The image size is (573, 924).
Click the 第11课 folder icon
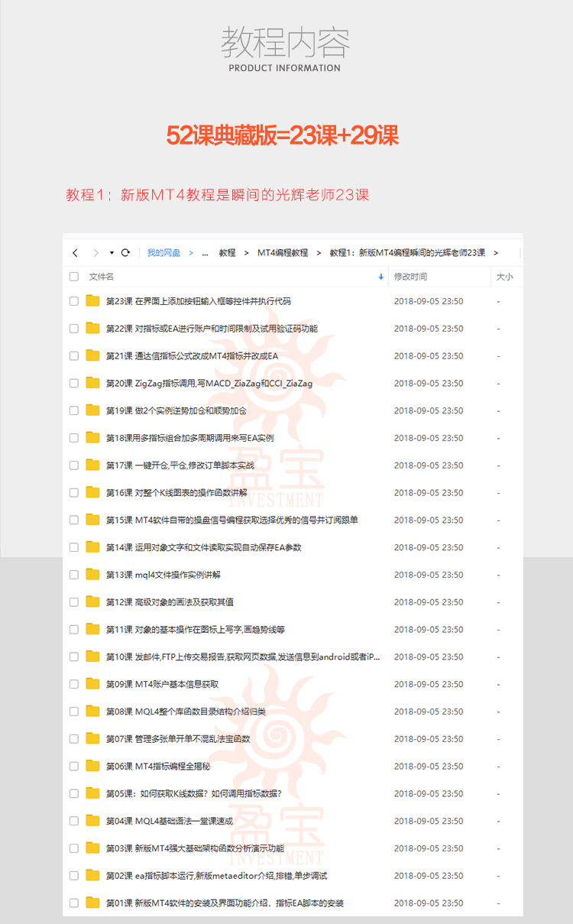tap(93, 629)
